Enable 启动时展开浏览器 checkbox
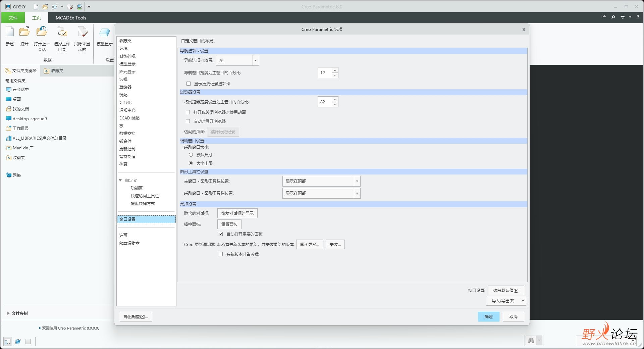 [x=188, y=121]
